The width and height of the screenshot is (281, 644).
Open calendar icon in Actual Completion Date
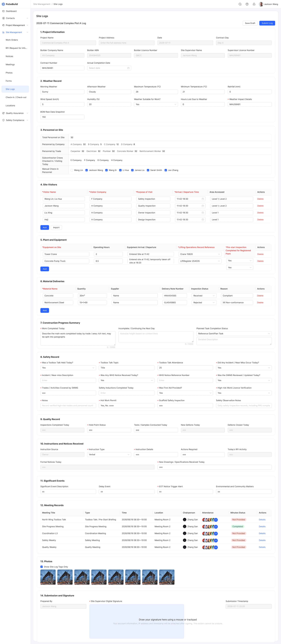[129, 68]
